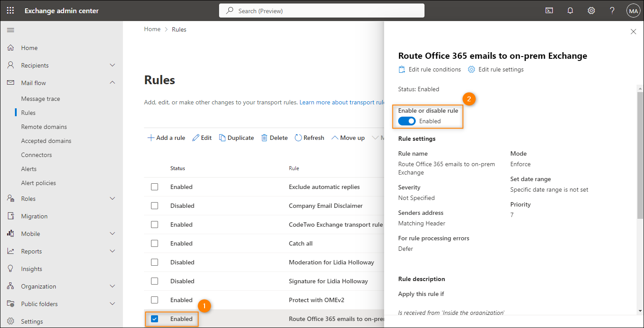644x328 pixels.
Task: Click the Duplicate toolbar button
Action: (236, 138)
